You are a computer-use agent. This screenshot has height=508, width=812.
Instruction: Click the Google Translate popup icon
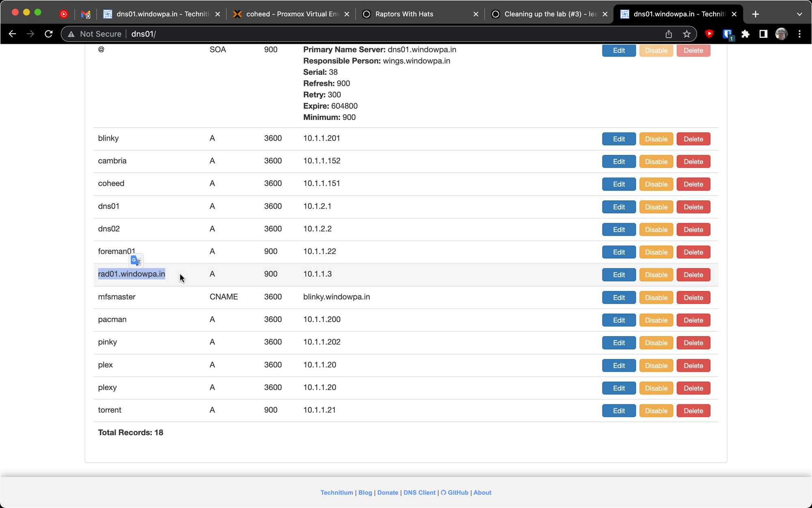coord(136,261)
